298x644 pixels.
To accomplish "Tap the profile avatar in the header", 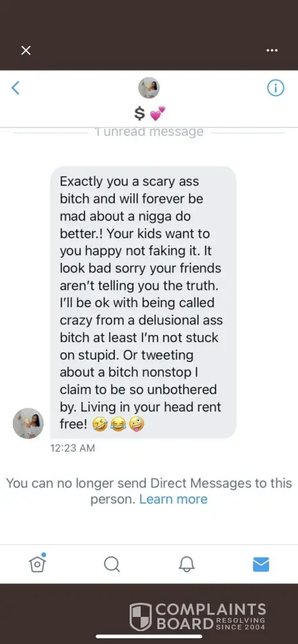I will click(x=149, y=88).
